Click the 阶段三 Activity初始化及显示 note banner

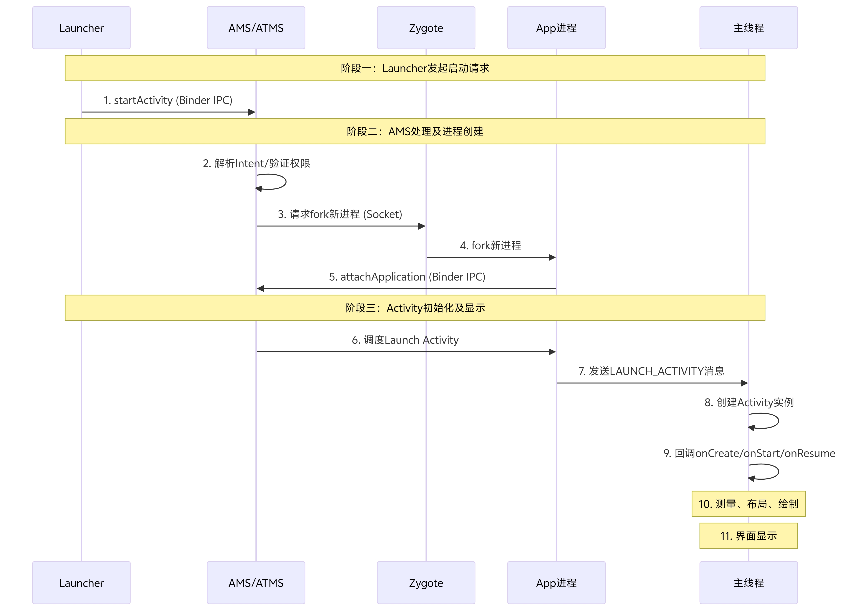[415, 308]
